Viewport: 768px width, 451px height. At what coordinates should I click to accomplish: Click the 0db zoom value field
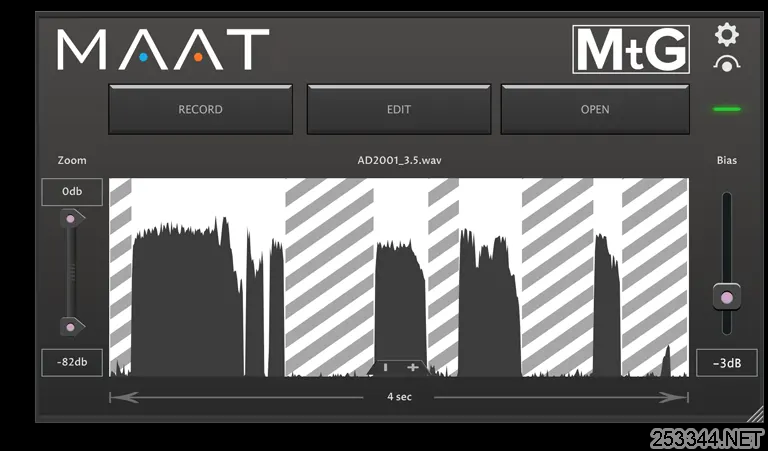72,191
